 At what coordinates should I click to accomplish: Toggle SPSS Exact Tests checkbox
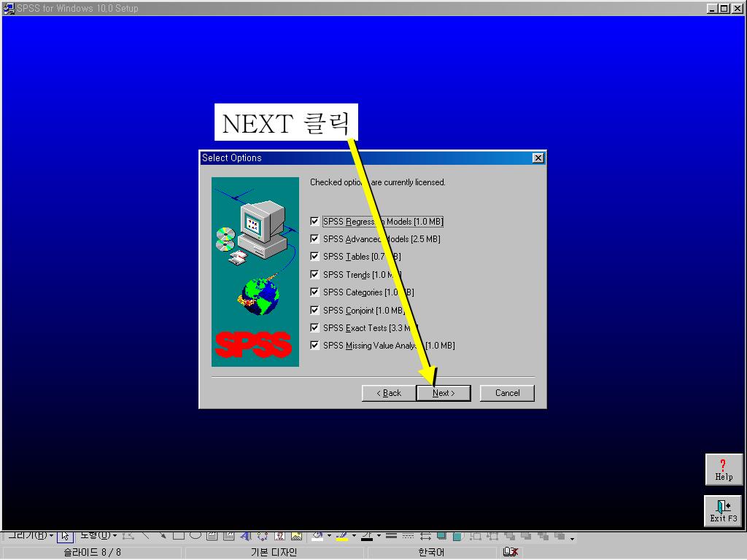click(x=314, y=328)
